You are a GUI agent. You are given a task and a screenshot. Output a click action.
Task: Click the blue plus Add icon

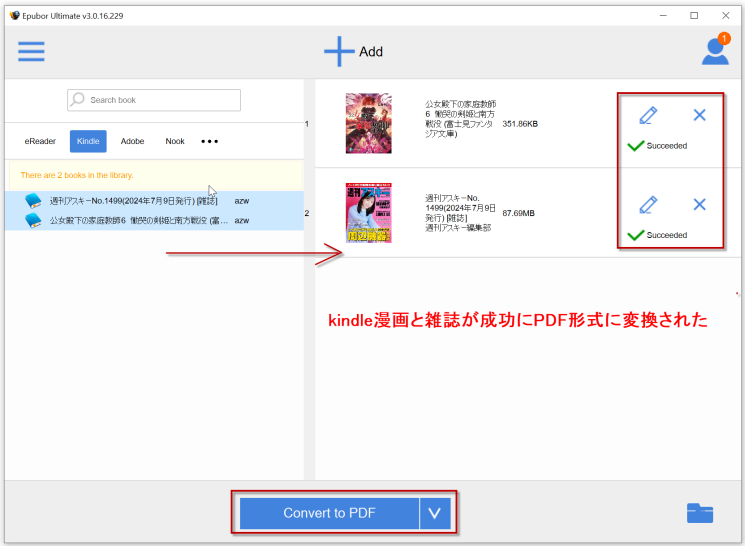(339, 51)
